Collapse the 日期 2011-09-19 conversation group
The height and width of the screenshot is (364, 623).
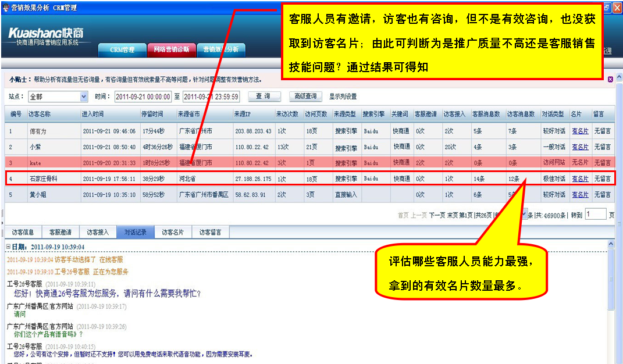click(8, 247)
